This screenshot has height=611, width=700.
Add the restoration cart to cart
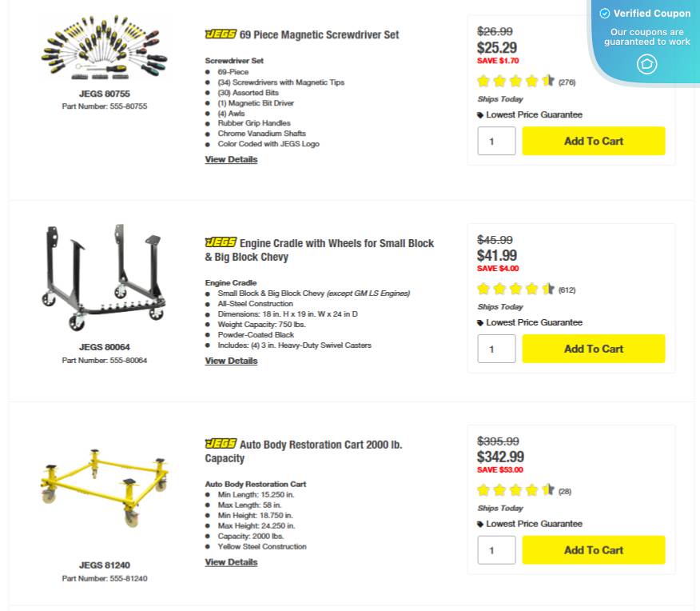593,549
